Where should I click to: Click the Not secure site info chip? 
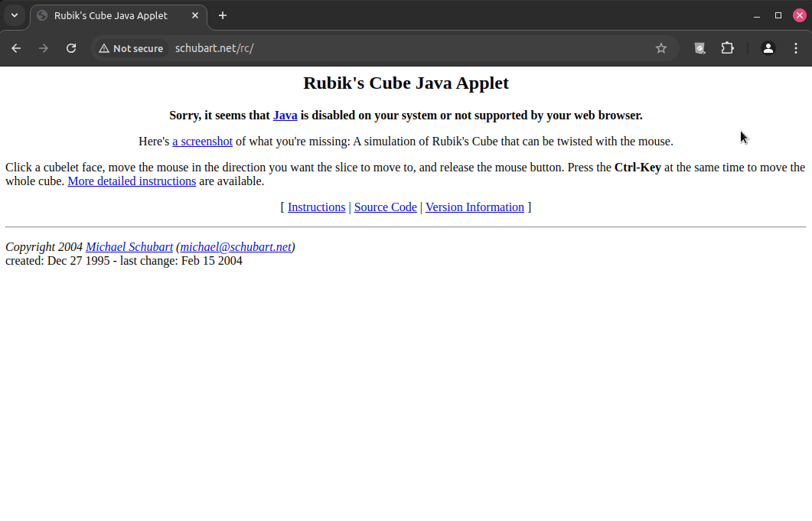131,48
